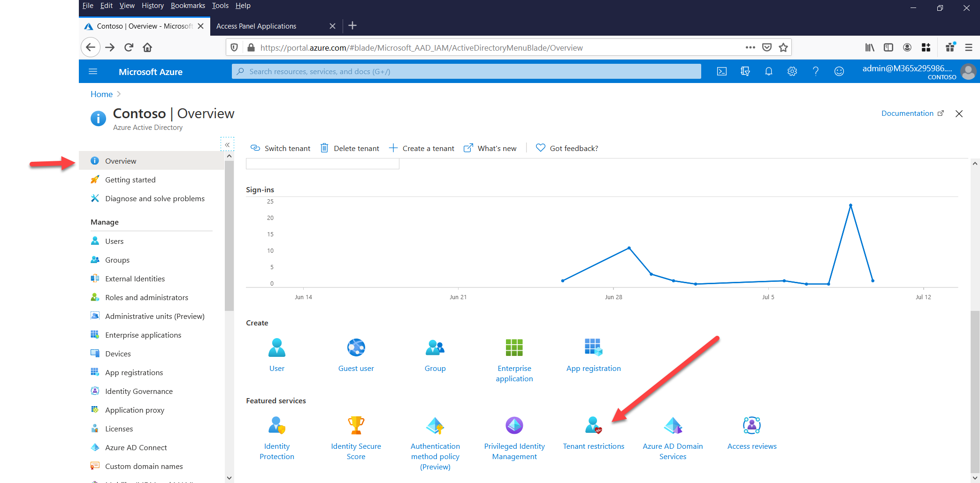
Task: Click Create a tenant command
Action: click(x=421, y=148)
